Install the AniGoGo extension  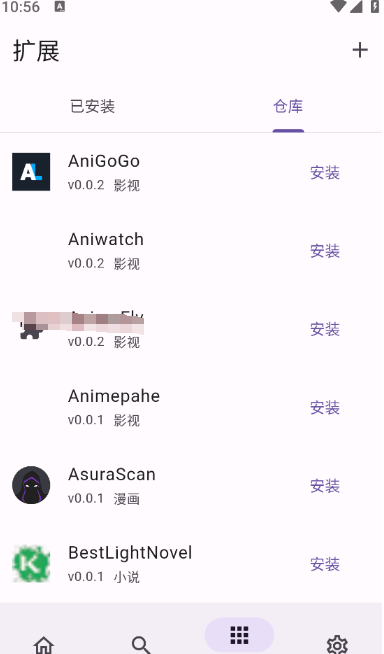coord(325,172)
